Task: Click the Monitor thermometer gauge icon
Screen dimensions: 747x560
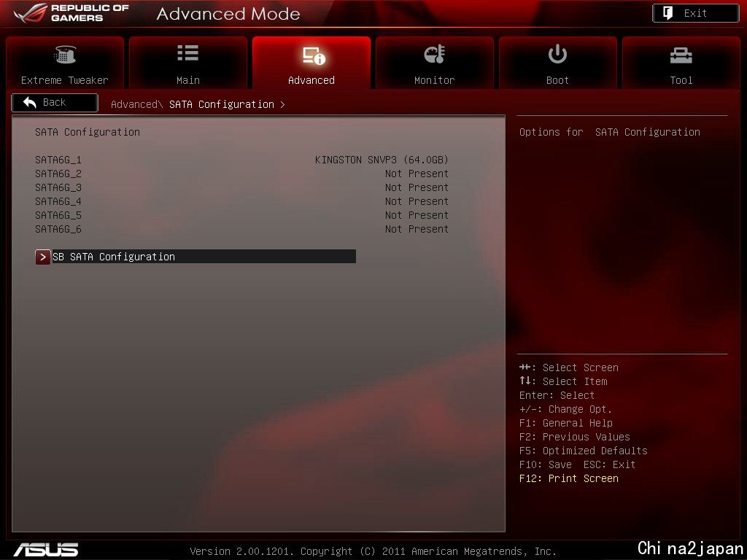Action: tap(435, 54)
